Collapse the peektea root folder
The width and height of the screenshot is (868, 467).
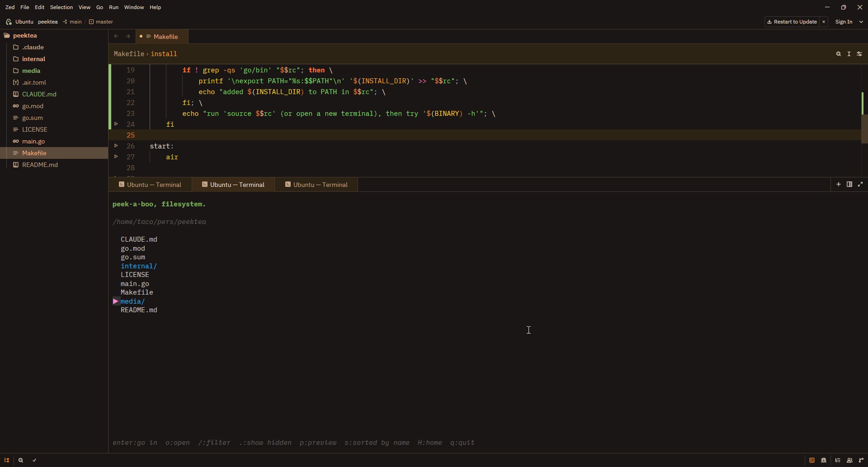click(54, 35)
